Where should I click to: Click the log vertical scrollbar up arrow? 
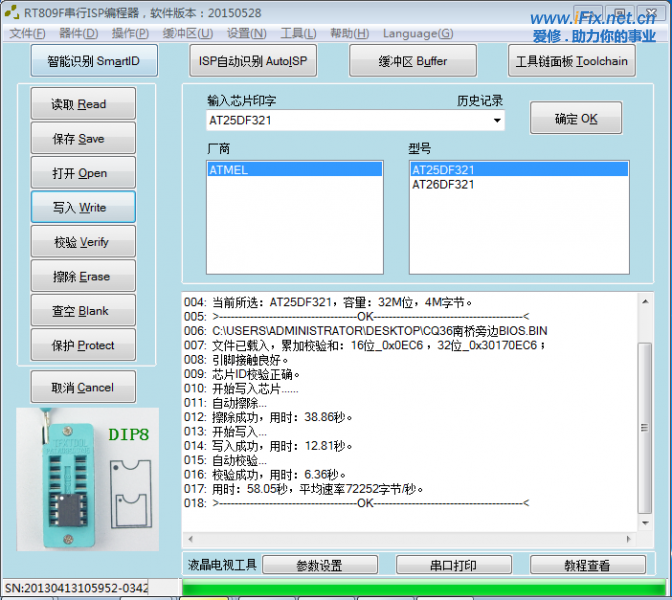[645, 302]
